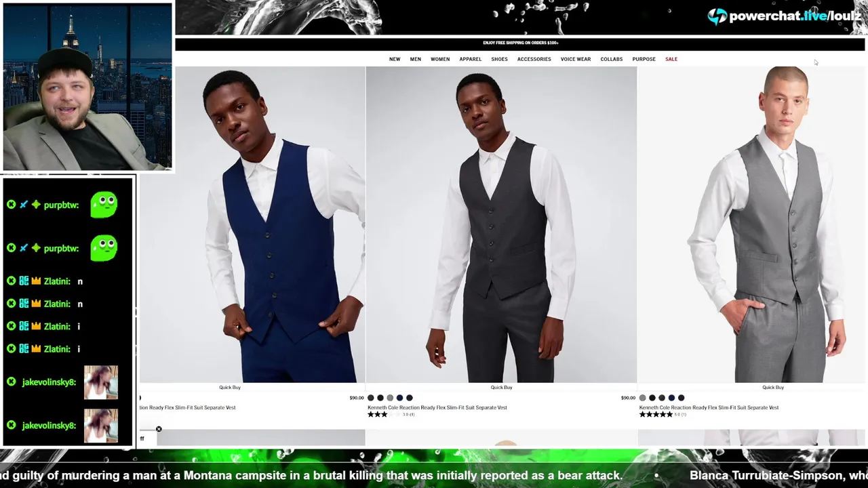Viewport: 868px width, 488px height.
Task: Open the product title link under the light gray vest
Action: 709,407
